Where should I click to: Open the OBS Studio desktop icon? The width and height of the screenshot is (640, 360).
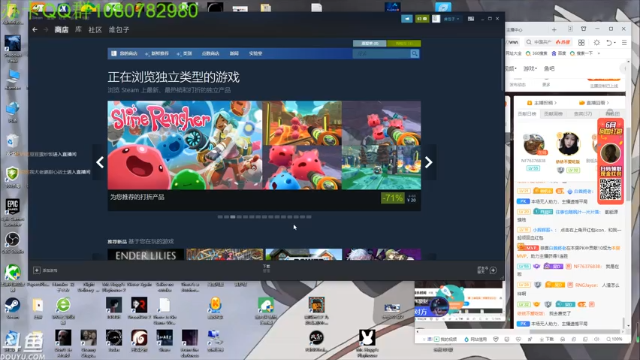point(13,240)
